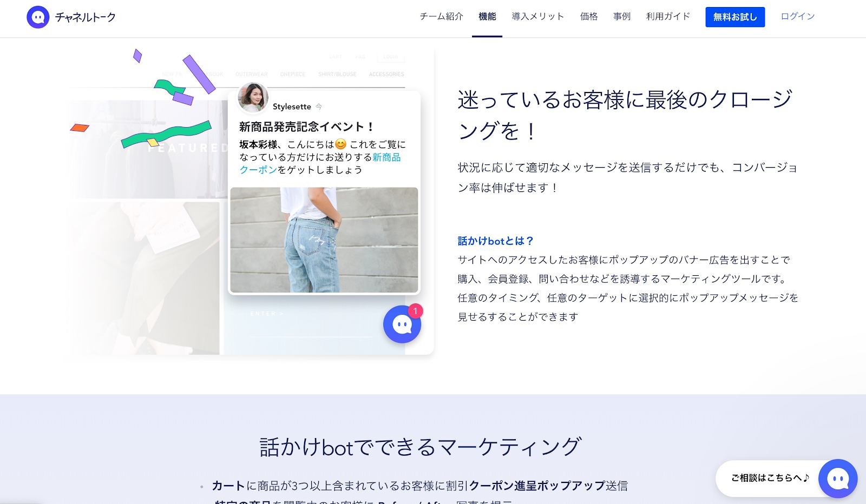Image resolution: width=866 pixels, height=504 pixels.
Task: Open the 事例 menu item
Action: coord(622,17)
